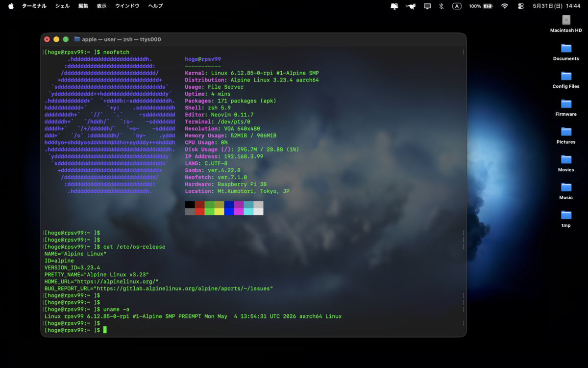Click the date and time display
Viewport: 588px width, 368px height.
pyautogui.click(x=556, y=6)
